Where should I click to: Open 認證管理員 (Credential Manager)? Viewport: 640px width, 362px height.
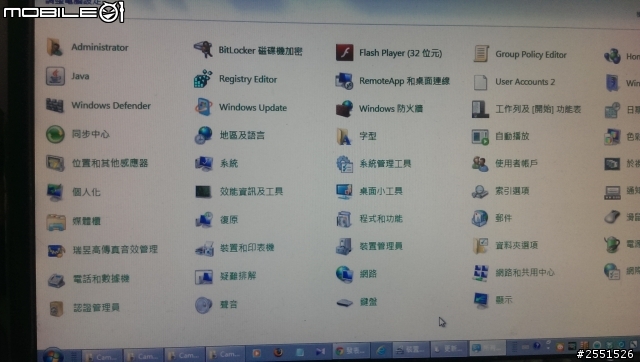tap(83, 308)
